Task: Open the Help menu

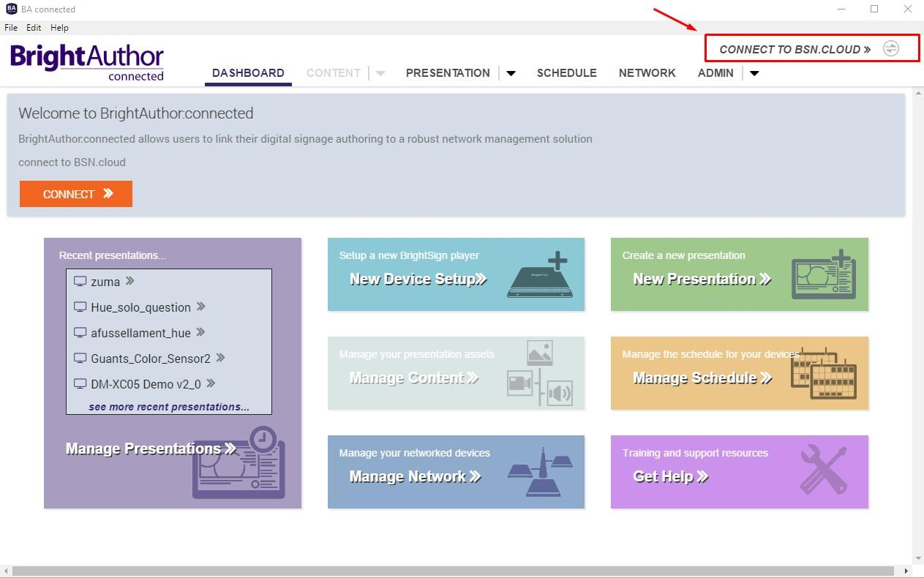Action: click(59, 28)
